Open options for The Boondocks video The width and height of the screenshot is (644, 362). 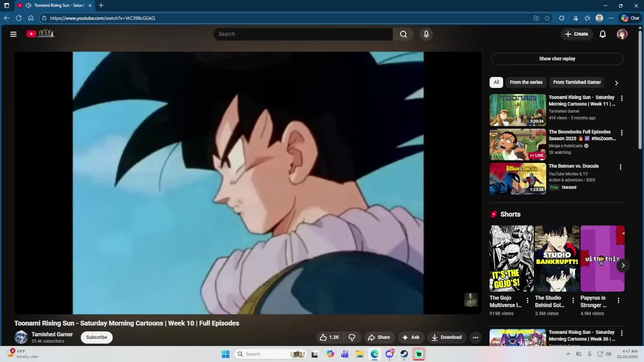click(x=621, y=133)
